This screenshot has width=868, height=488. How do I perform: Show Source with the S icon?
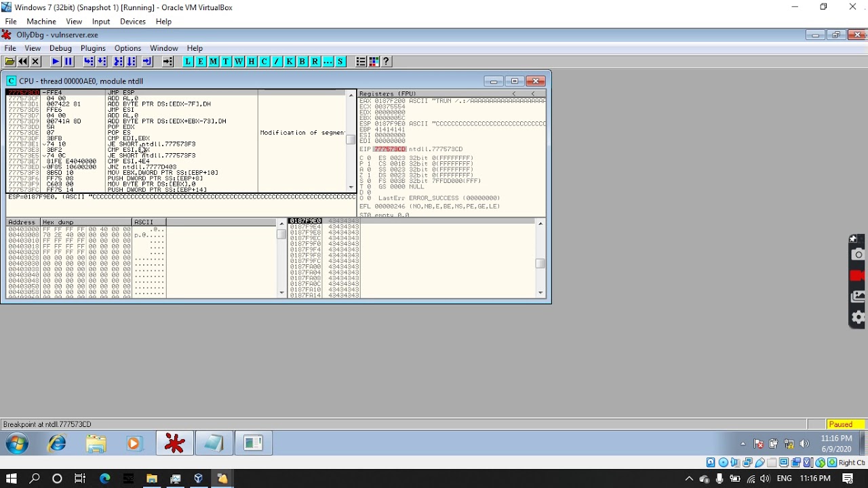click(x=340, y=62)
